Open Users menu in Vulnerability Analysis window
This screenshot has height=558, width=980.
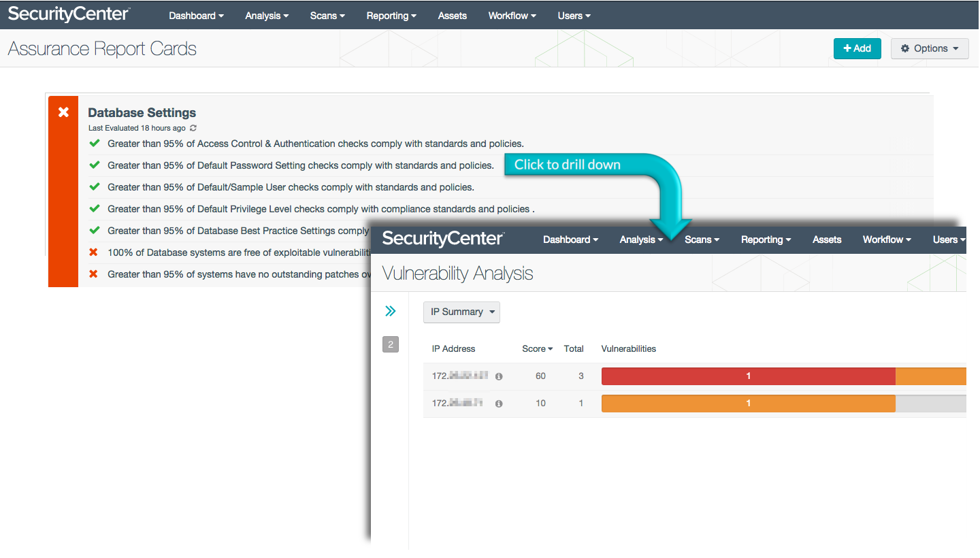click(x=949, y=240)
